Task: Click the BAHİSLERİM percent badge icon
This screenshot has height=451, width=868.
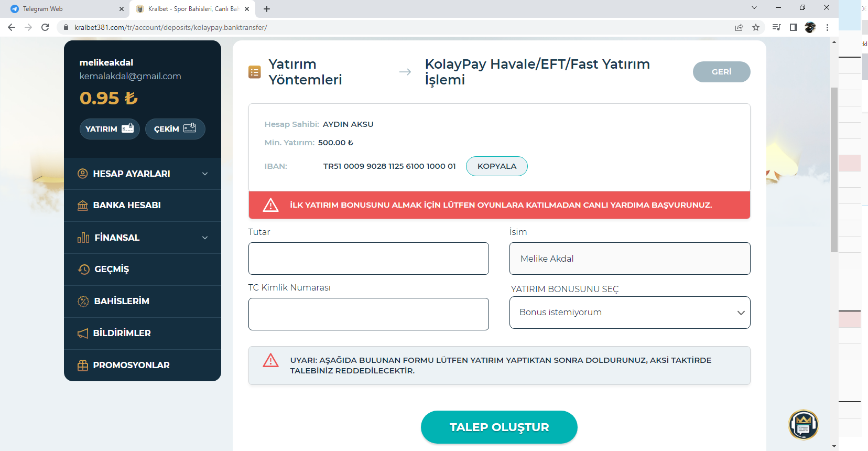Action: (x=83, y=302)
